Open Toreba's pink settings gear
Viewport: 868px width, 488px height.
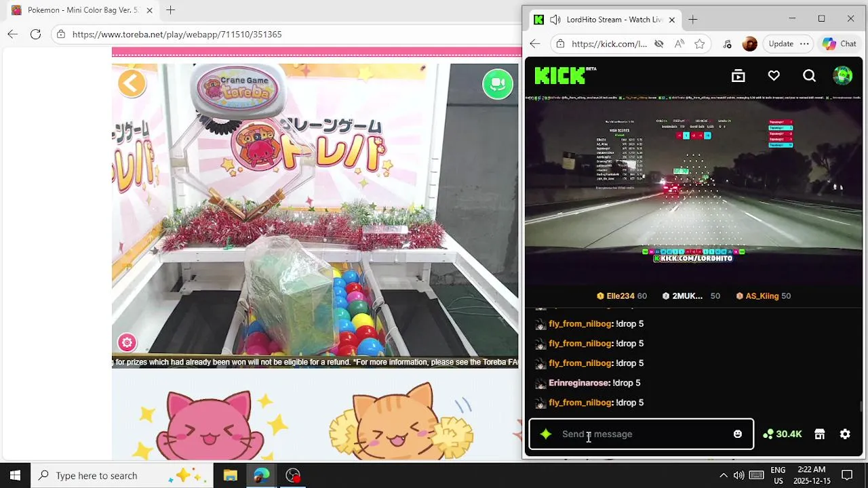coord(127,342)
